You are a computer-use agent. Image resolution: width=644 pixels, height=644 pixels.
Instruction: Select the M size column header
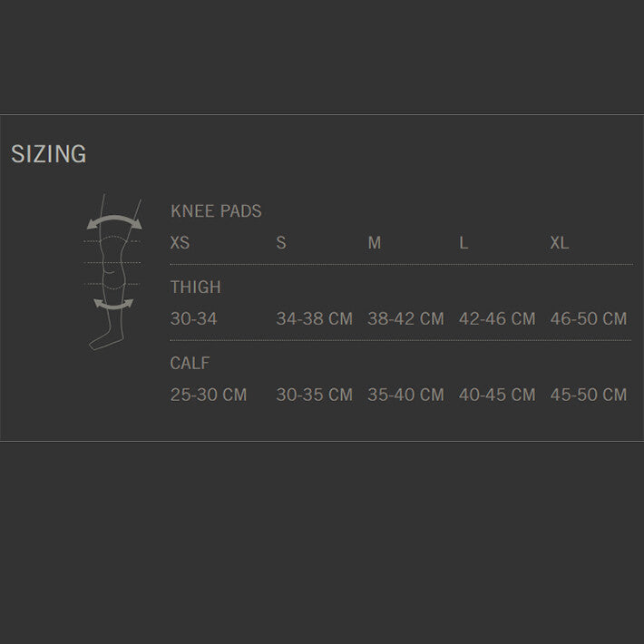point(375,243)
